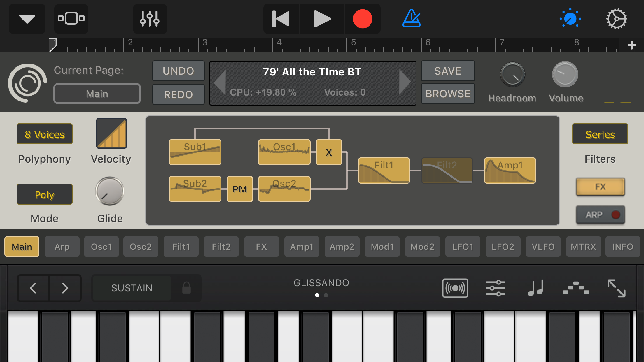Switch to the Osc2 tab
This screenshot has height=362, width=644.
coord(141,247)
